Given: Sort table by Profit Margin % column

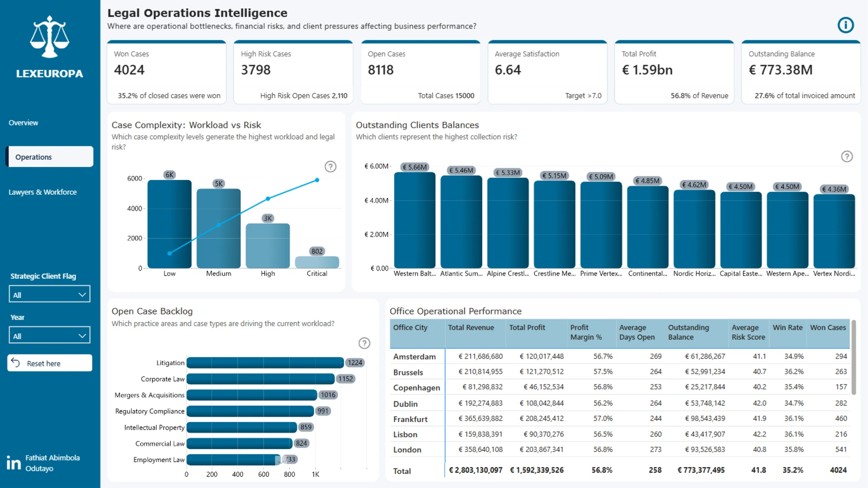Looking at the screenshot, I should pyautogui.click(x=586, y=333).
